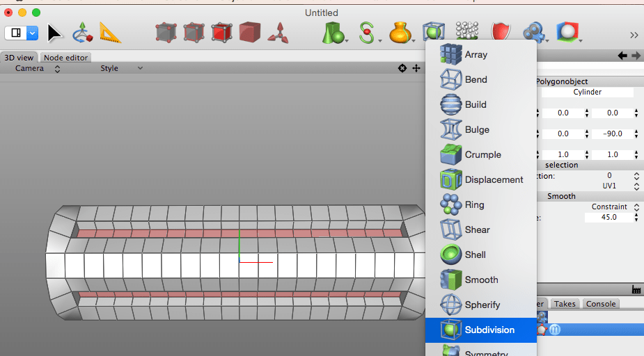Image resolution: width=644 pixels, height=356 pixels.
Task: Click the window layout icon button
Action: (16, 33)
